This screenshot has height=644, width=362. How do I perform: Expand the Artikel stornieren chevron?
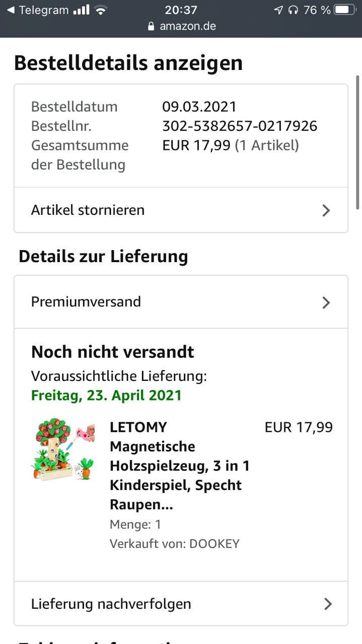point(326,210)
